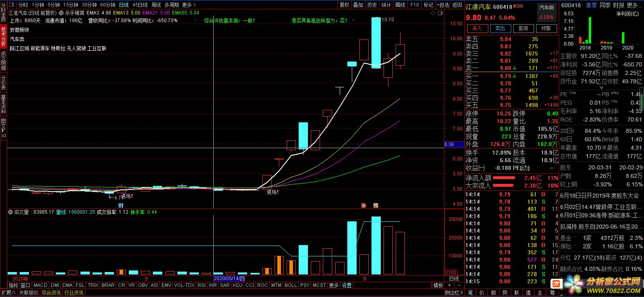The width and height of the screenshot is (644, 297).
Task: Switch to 15分钟 chart period
Action: tap(70, 5)
